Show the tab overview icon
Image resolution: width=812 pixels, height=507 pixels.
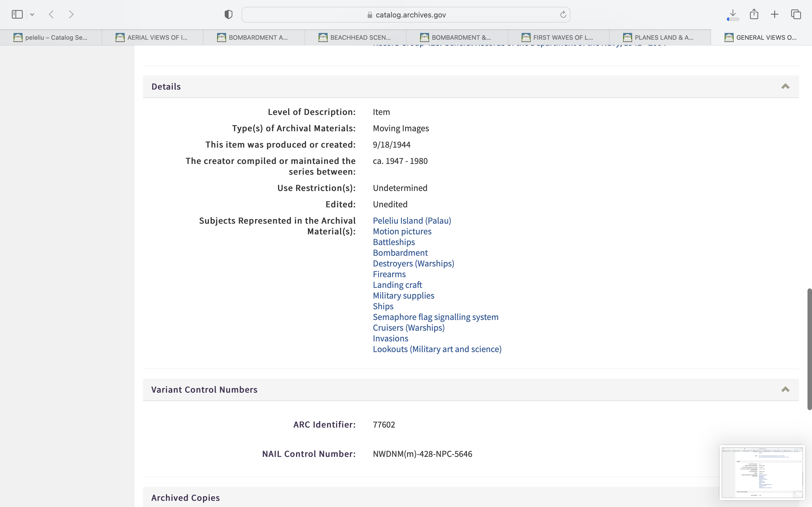coord(796,14)
